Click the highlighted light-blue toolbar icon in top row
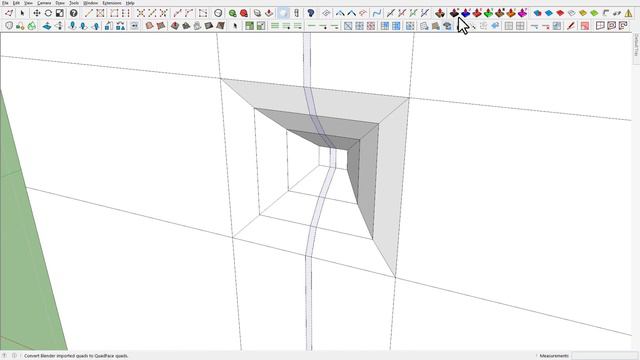Image resolution: width=640 pixels, height=360 pixels. point(283,13)
